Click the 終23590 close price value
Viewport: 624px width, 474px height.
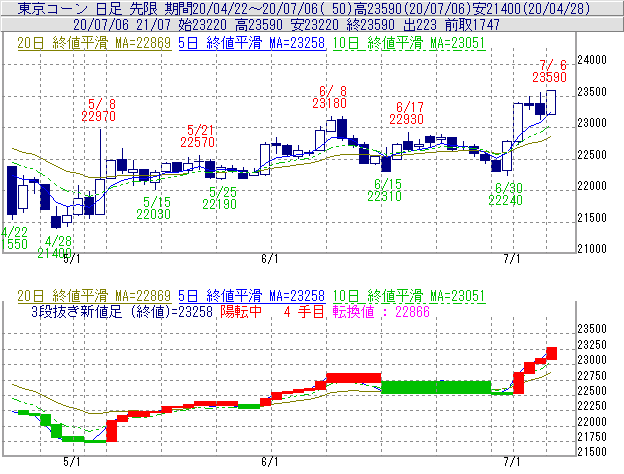tap(371, 25)
